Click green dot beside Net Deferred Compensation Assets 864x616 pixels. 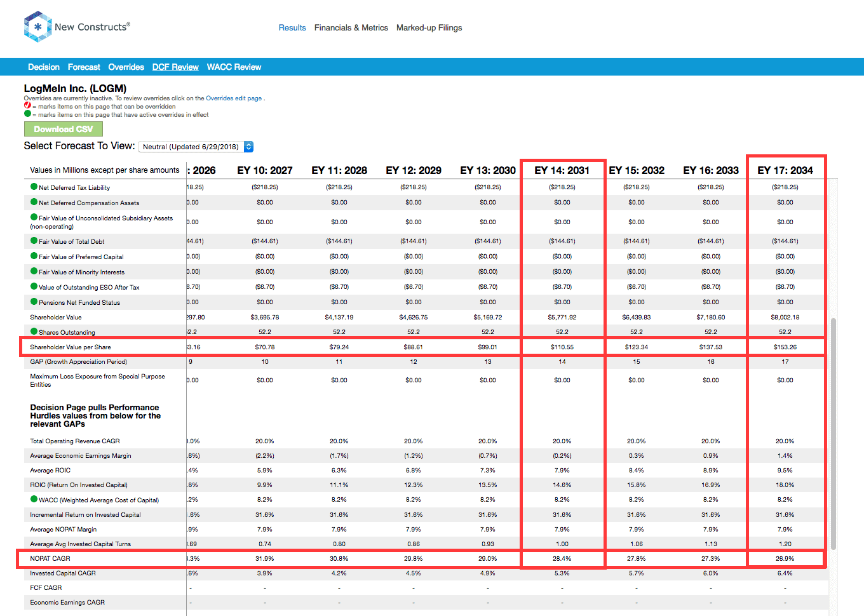[x=34, y=202]
